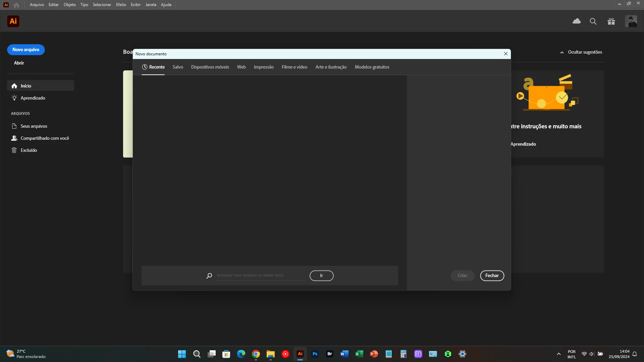Focus the Adobe Stock template search field
The width and height of the screenshot is (644, 362).
261,276
